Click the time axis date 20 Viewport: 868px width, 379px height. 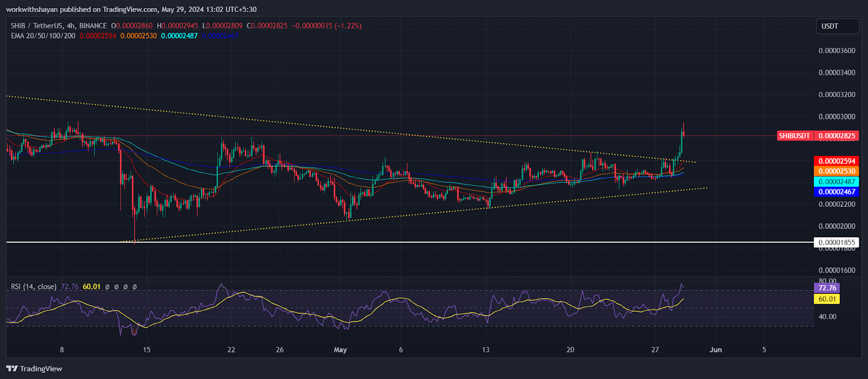pos(570,350)
